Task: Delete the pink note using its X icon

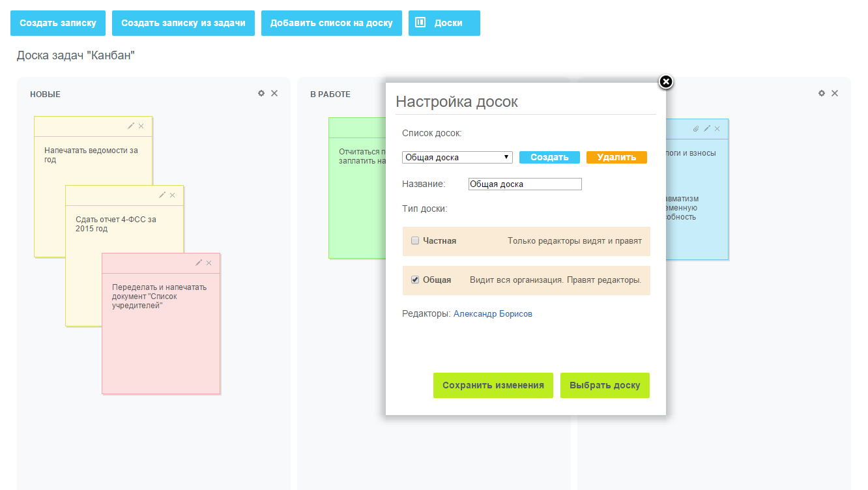Action: pos(209,263)
